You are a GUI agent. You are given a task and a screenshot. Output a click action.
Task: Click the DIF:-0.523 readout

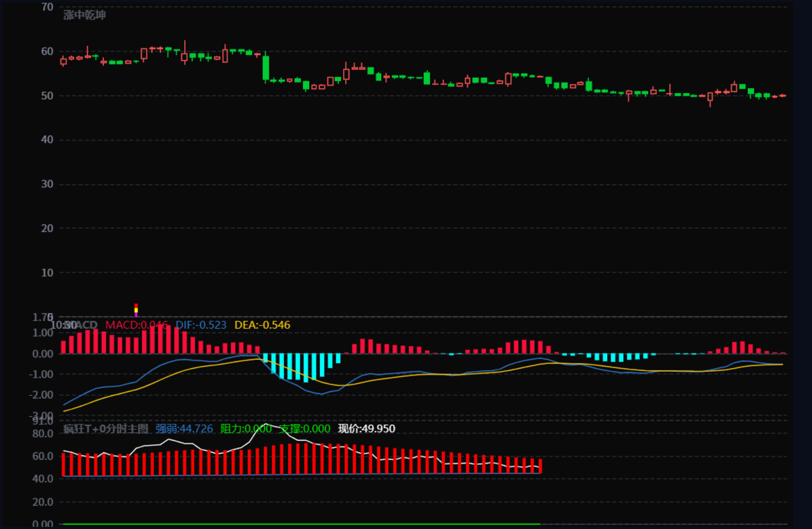point(201,325)
